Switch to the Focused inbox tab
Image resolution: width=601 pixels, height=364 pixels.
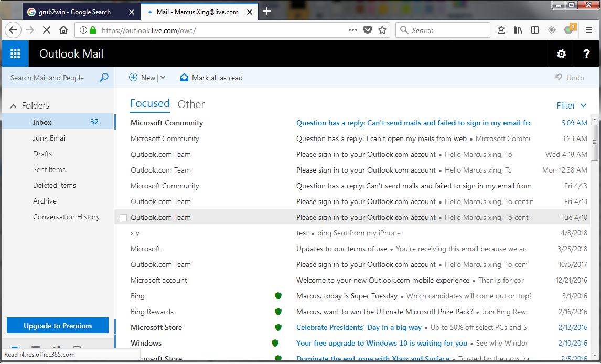[150, 103]
